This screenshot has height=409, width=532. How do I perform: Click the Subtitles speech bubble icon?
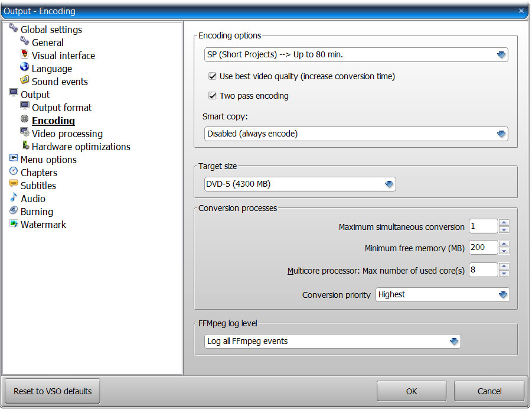pos(14,184)
